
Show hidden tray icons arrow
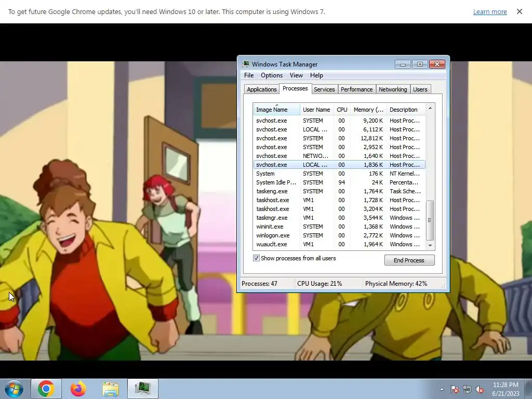click(x=442, y=389)
